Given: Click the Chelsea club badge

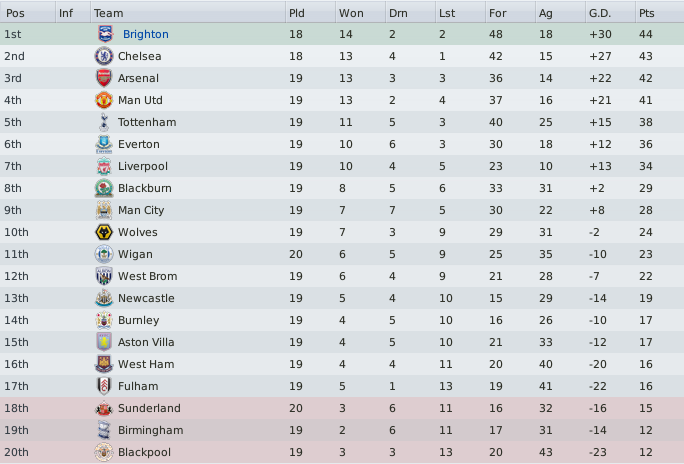Looking at the screenshot, I should pyautogui.click(x=104, y=56).
